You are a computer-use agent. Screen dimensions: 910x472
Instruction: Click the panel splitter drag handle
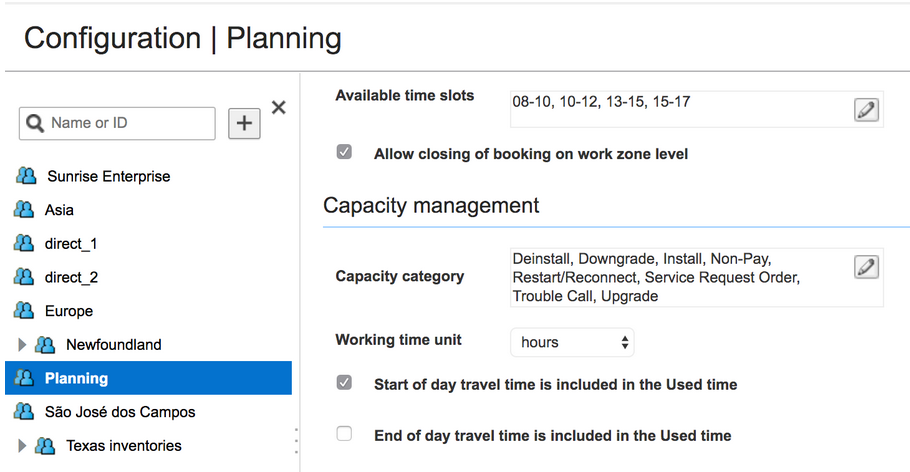296,440
